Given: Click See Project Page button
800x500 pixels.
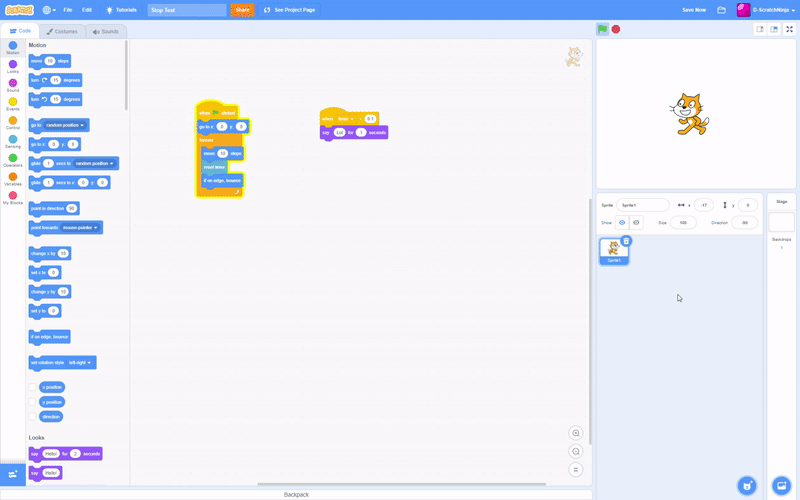Looking at the screenshot, I should pyautogui.click(x=289, y=10).
